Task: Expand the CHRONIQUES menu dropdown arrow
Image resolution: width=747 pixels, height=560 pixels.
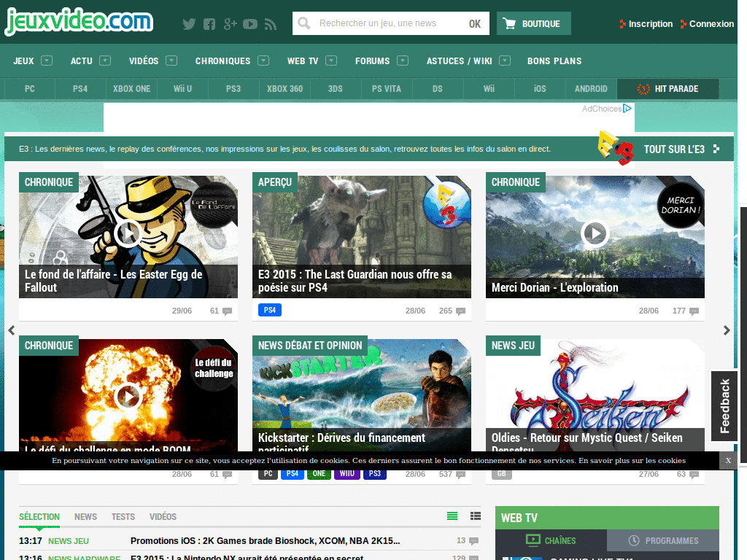Action: (263, 61)
